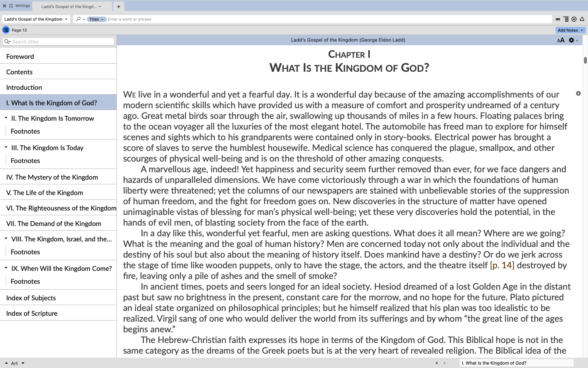Click the WHAT IS THE KINGDOM OF GOD? title
Viewport: 588px width, 368px height.
(349, 68)
